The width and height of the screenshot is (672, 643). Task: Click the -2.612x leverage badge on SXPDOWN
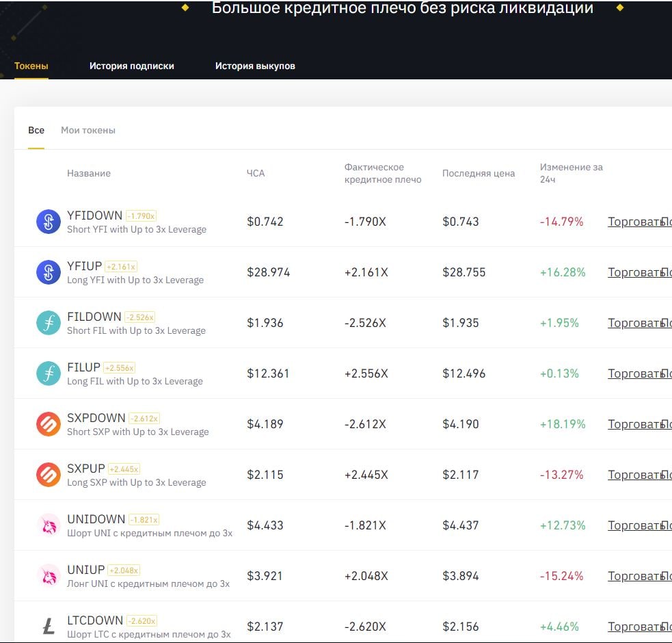tap(144, 418)
